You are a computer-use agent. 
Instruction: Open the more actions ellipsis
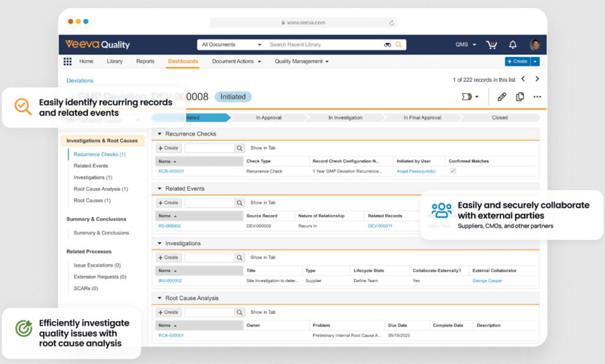[x=537, y=97]
